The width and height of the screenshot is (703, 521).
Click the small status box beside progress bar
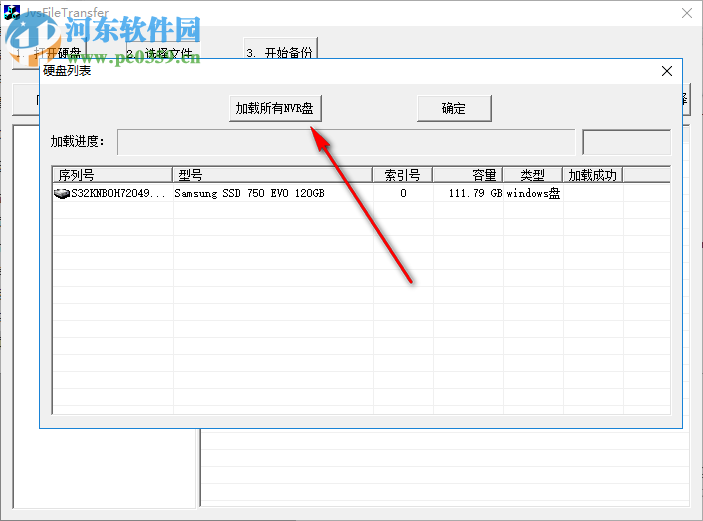pyautogui.click(x=626, y=142)
